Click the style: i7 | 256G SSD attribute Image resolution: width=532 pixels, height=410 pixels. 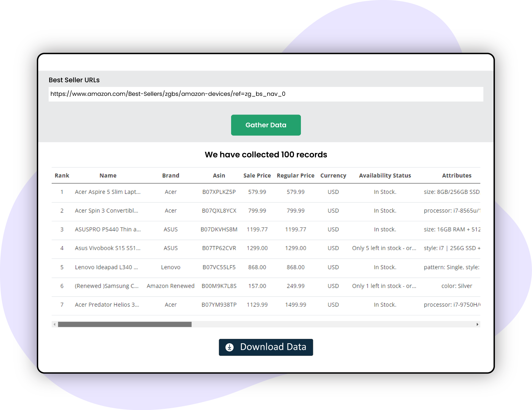[x=452, y=248]
